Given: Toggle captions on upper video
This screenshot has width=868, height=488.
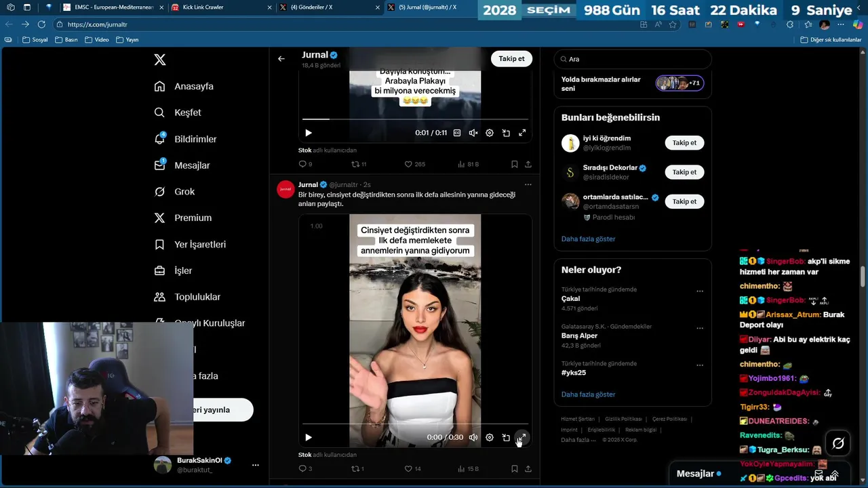Looking at the screenshot, I should [x=457, y=133].
